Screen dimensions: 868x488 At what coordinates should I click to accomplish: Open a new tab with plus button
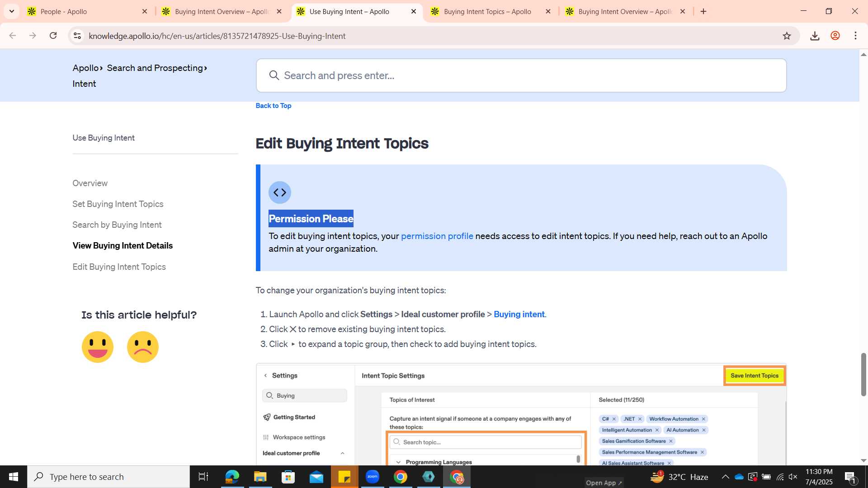coord(703,11)
